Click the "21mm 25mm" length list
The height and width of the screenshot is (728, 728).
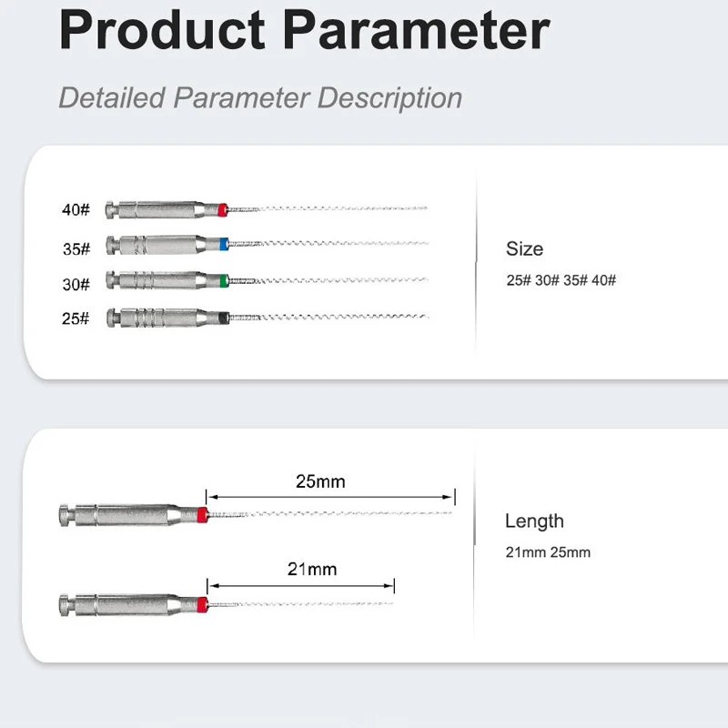[548, 552]
